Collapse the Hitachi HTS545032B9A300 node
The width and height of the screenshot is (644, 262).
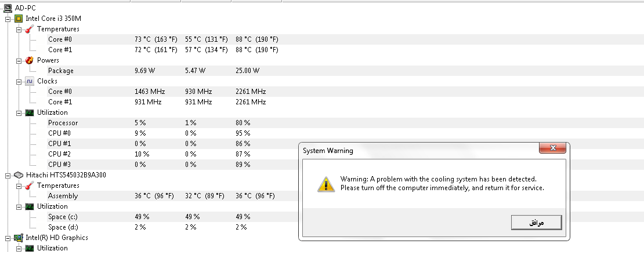coord(8,176)
